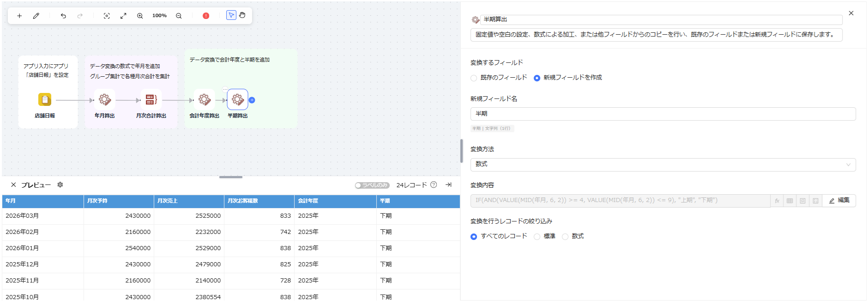The image size is (868, 301).
Task: Expand the canvas to fullscreen
Action: (x=123, y=16)
